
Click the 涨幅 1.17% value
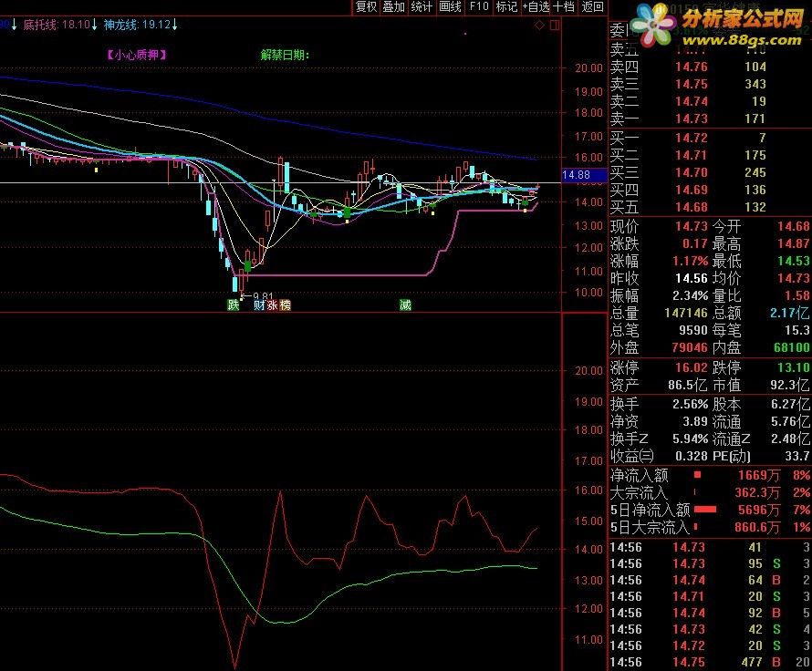coord(690,261)
